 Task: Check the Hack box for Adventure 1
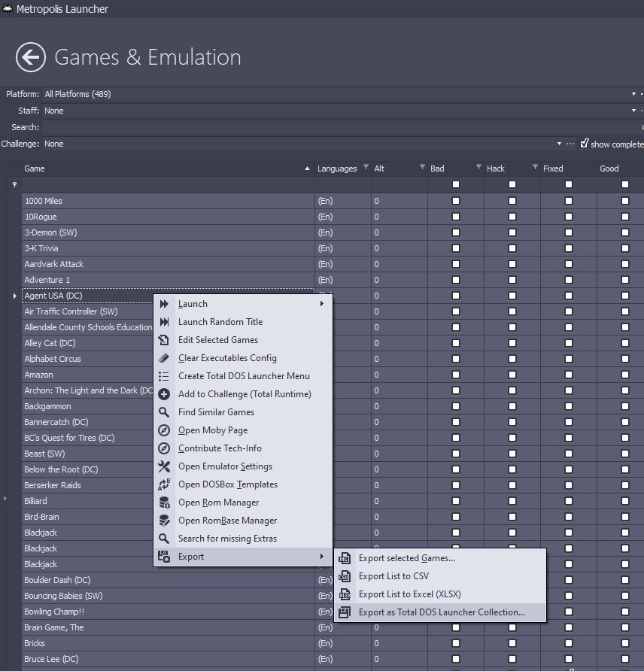[x=512, y=280]
